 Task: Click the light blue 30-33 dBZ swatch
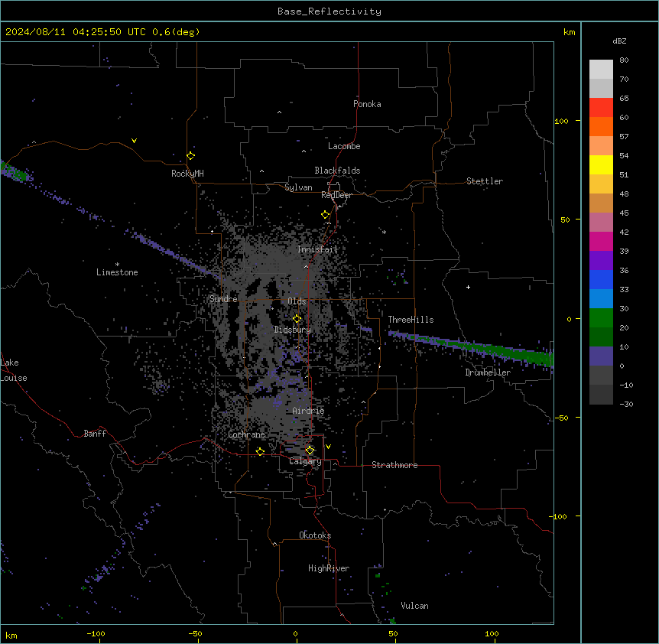point(601,298)
